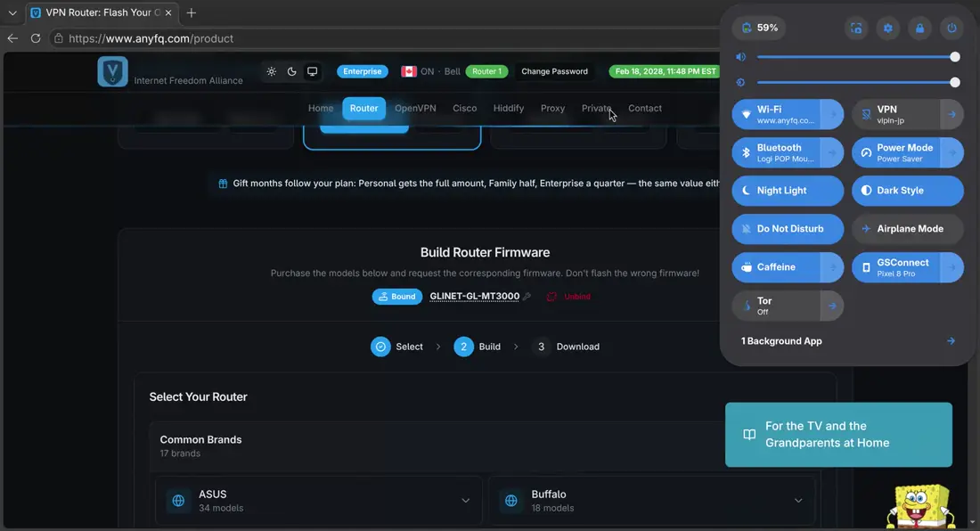The height and width of the screenshot is (531, 980).
Task: Expand the Buffalo models list
Action: pos(798,501)
